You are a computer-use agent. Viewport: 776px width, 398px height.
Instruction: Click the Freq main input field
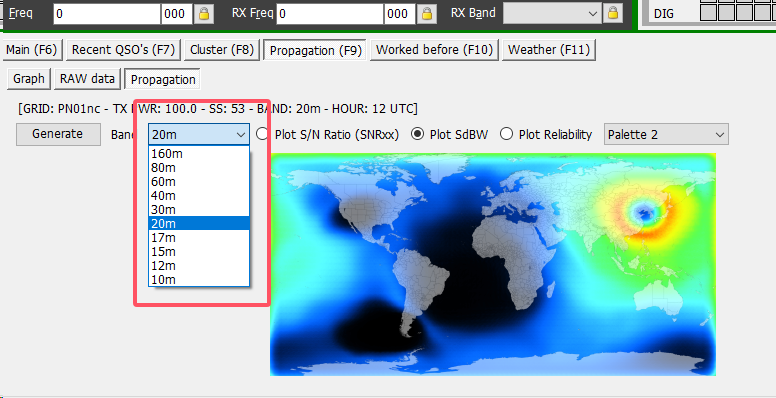click(107, 14)
